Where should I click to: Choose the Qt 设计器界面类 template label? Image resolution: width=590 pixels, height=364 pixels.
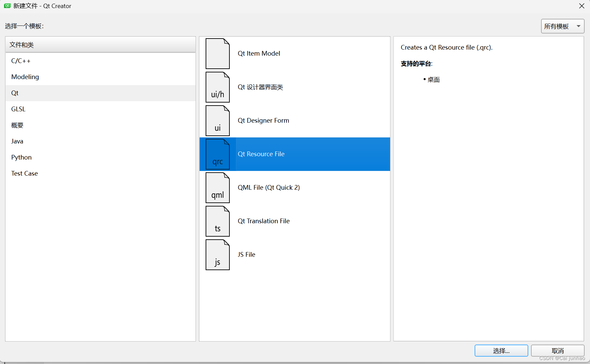[x=260, y=87]
